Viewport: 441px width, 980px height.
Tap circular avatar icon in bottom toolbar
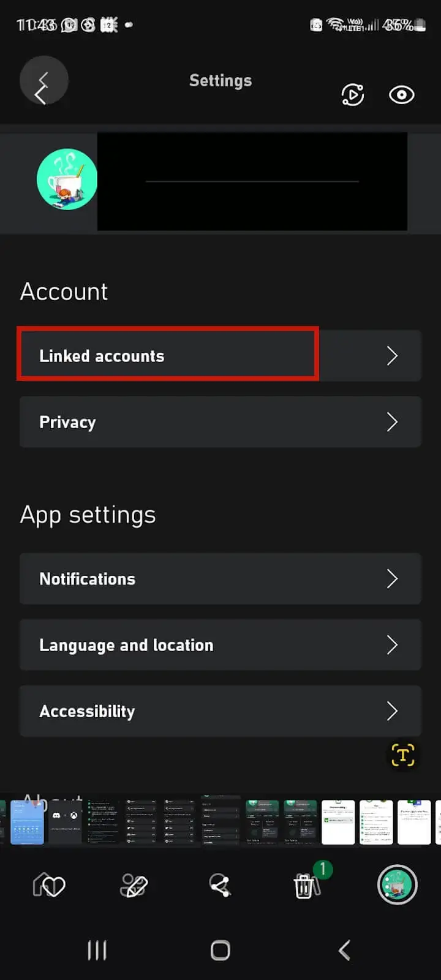click(397, 884)
